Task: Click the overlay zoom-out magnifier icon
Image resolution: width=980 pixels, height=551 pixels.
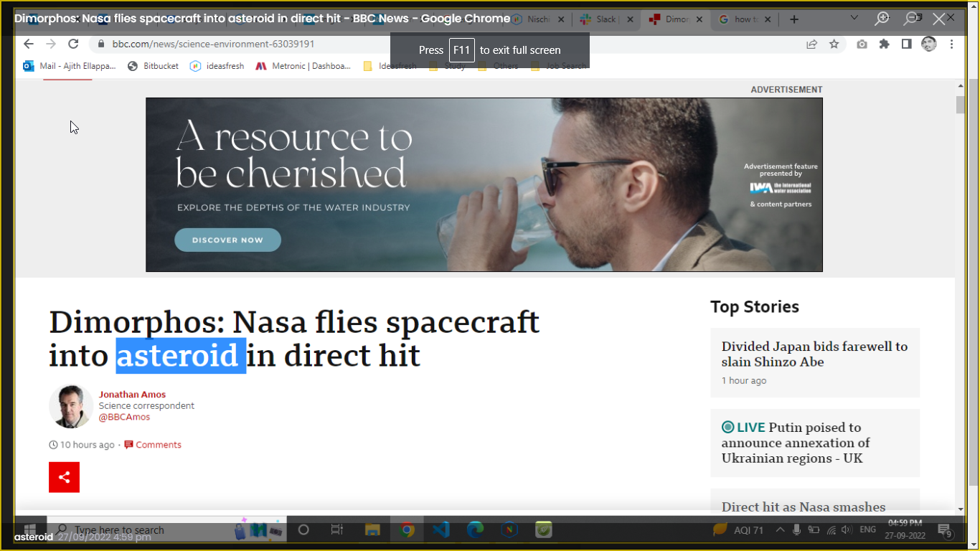Action: point(910,19)
